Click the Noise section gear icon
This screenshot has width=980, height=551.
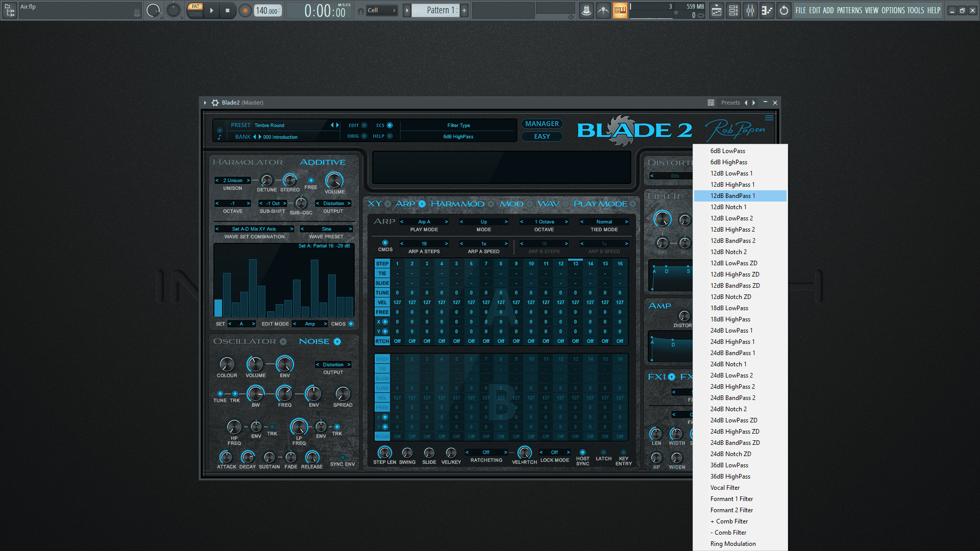tap(337, 341)
